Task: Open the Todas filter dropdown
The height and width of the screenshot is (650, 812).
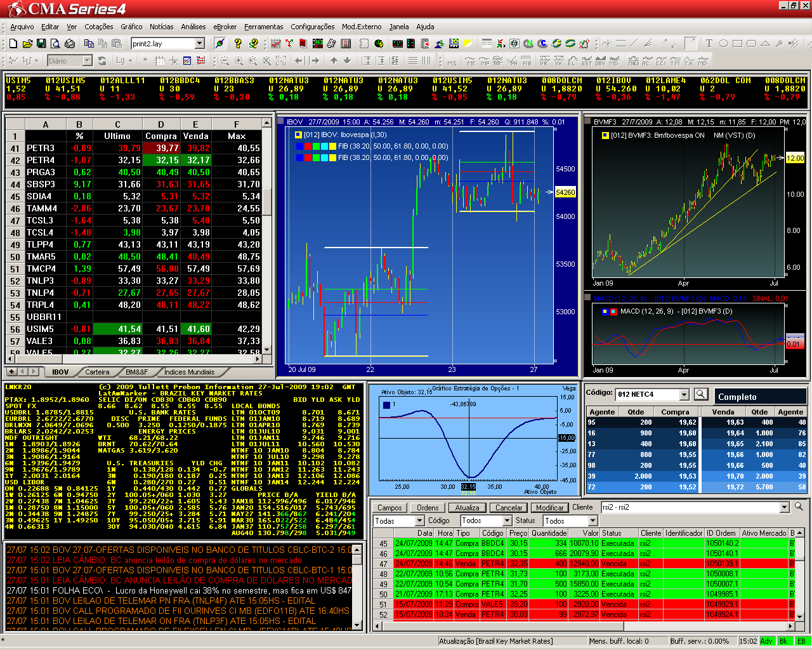Action: tap(419, 521)
